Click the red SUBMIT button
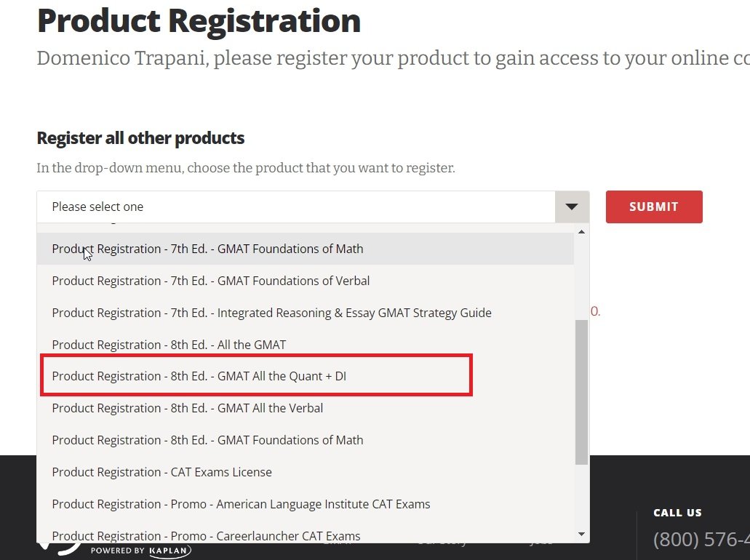750x560 pixels. (654, 207)
